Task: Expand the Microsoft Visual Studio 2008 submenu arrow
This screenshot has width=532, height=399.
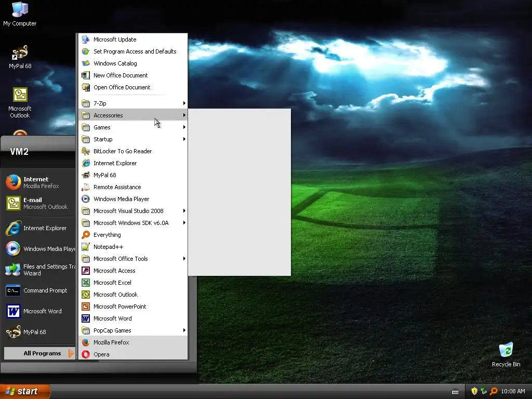Action: [x=184, y=211]
